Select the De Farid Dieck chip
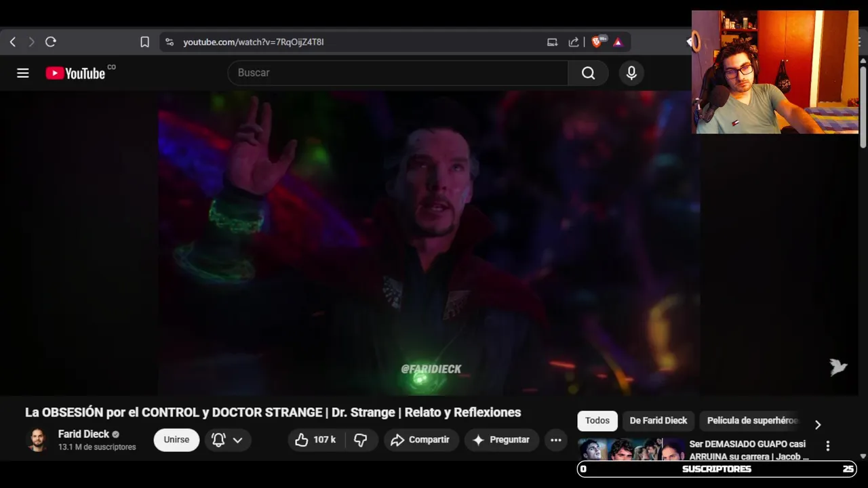Viewport: 868px width, 488px height. (658, 421)
